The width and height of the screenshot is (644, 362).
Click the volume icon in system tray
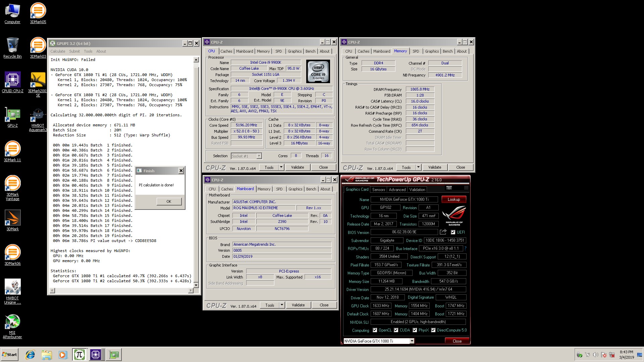pyautogui.click(x=595, y=355)
